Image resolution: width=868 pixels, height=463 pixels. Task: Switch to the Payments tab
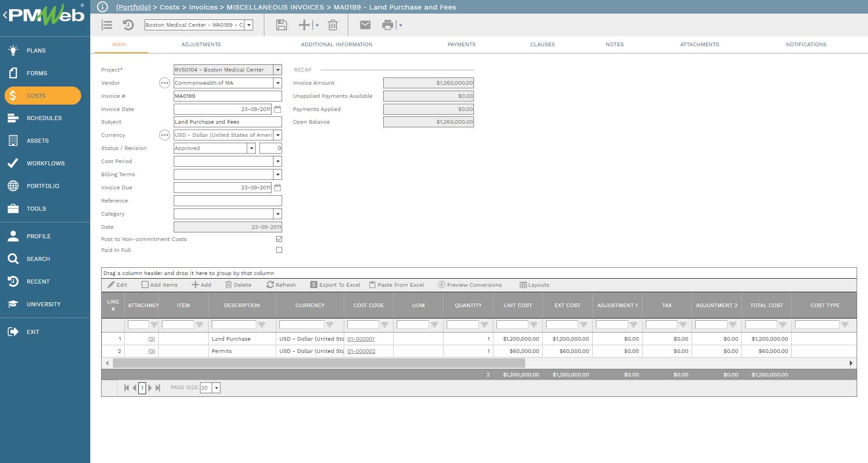462,44
